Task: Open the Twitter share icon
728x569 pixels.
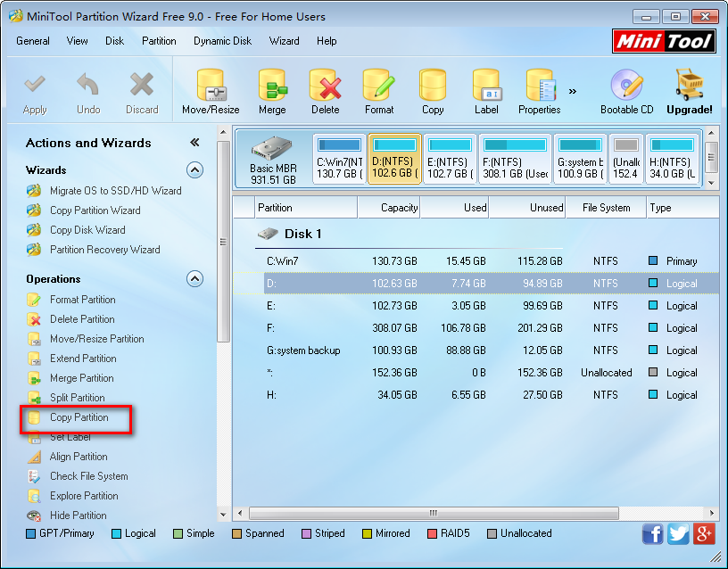Action: coord(678,533)
